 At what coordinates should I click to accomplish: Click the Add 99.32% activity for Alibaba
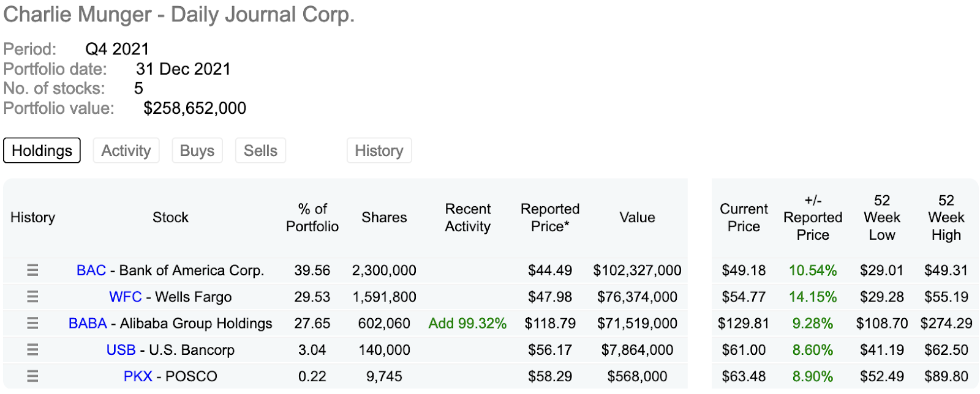coord(467,323)
